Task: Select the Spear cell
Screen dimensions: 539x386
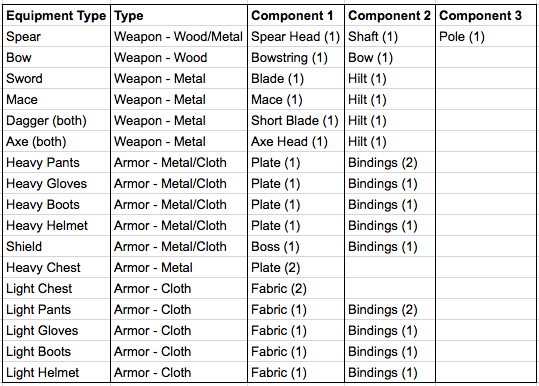Action: pyautogui.click(x=56, y=36)
